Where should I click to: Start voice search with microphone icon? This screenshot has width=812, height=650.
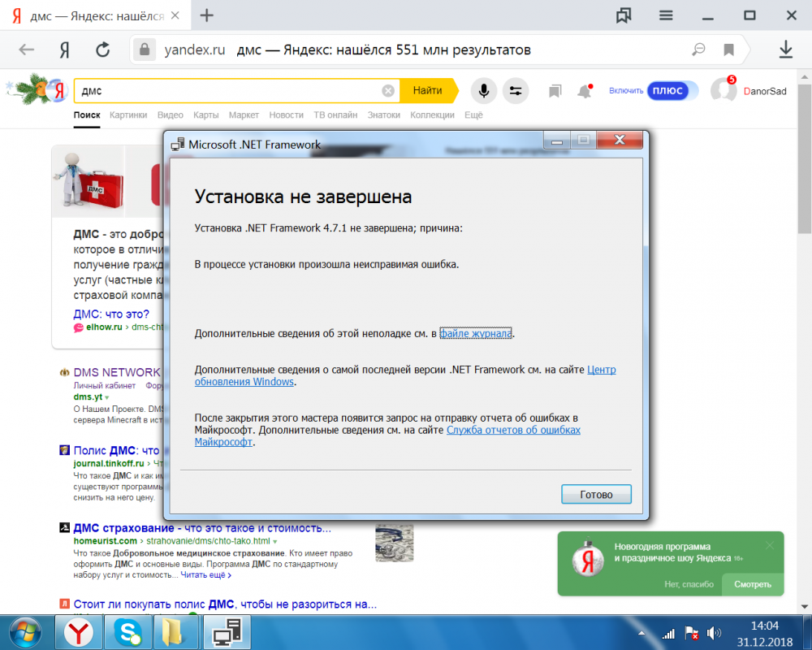tap(484, 91)
